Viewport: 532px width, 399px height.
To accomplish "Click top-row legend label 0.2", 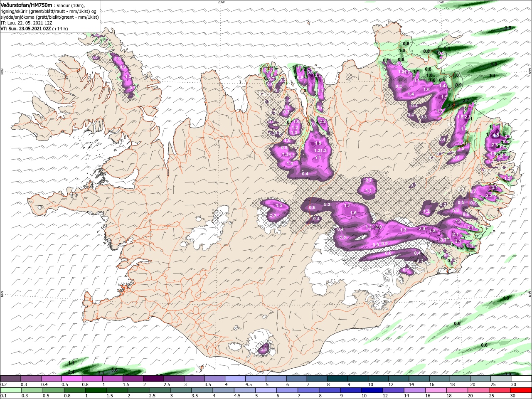I will point(3,384).
